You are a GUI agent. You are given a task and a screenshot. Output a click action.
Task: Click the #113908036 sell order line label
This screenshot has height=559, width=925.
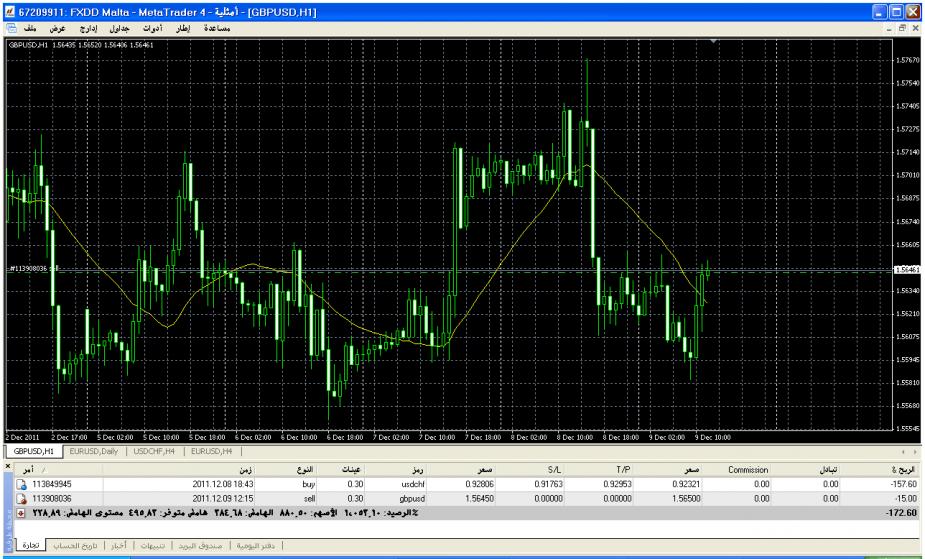[x=33, y=269]
